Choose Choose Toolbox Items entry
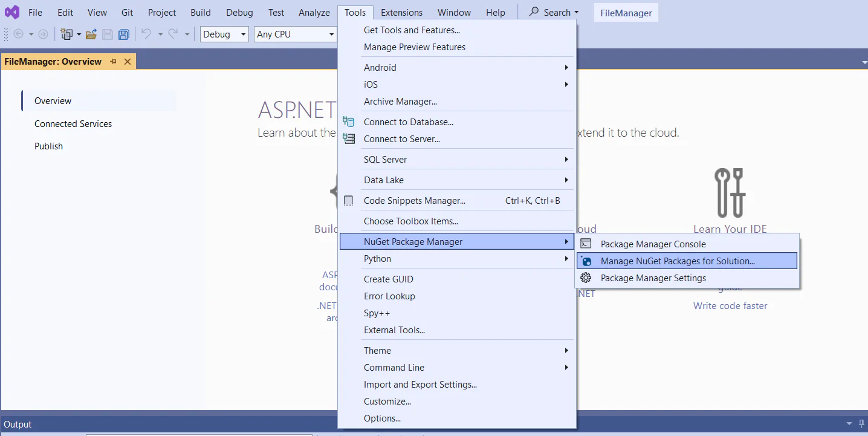The height and width of the screenshot is (436, 868). point(456,221)
